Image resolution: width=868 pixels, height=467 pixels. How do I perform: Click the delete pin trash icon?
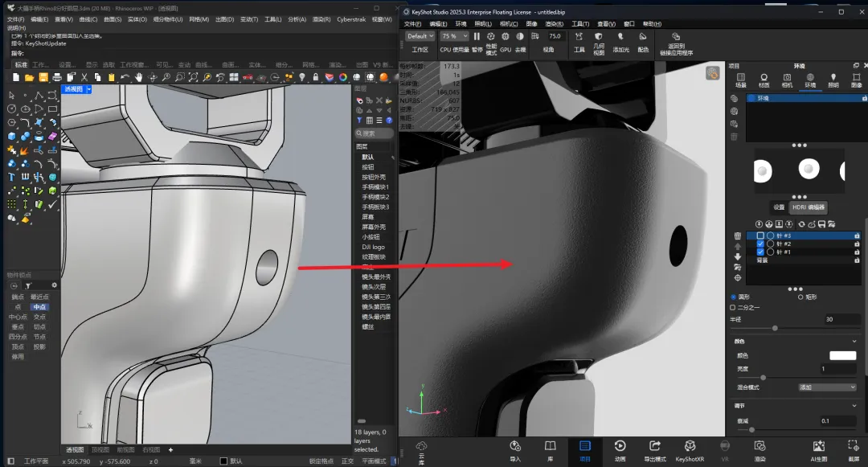pyautogui.click(x=737, y=236)
